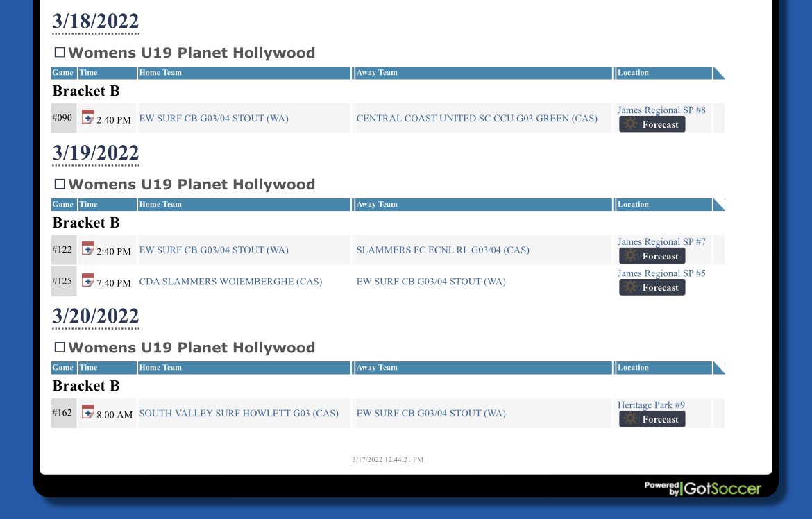Show forecast for James Regional SP #7
812x519 pixels.
[x=652, y=256]
